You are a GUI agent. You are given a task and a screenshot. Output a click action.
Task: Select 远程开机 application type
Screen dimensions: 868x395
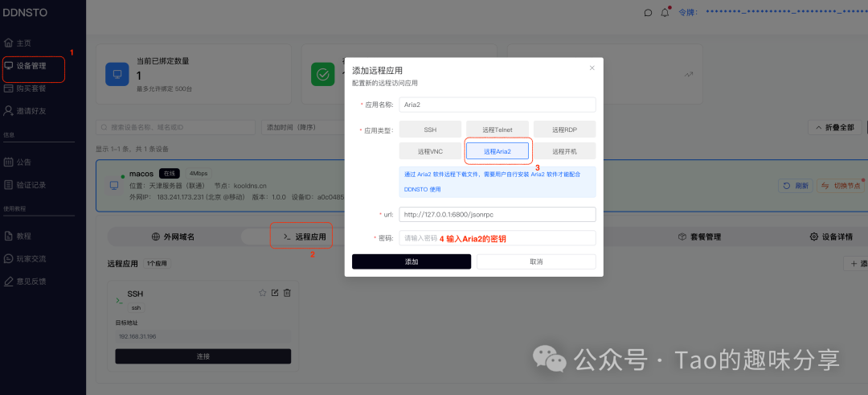565,150
